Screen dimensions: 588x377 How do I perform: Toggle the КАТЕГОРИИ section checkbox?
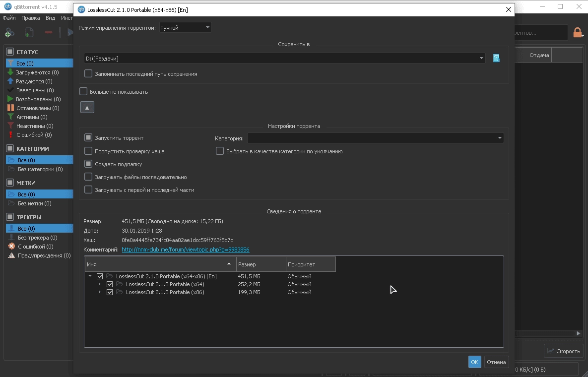click(x=10, y=148)
